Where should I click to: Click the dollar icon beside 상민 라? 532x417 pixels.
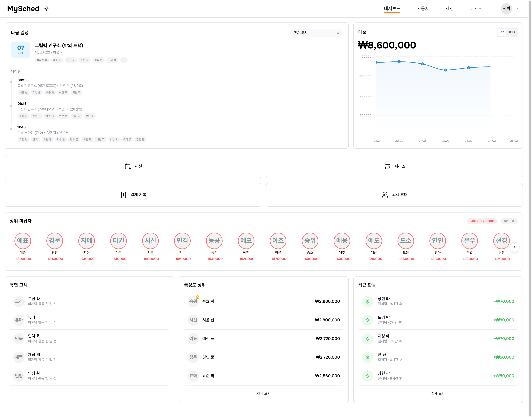[367, 301]
